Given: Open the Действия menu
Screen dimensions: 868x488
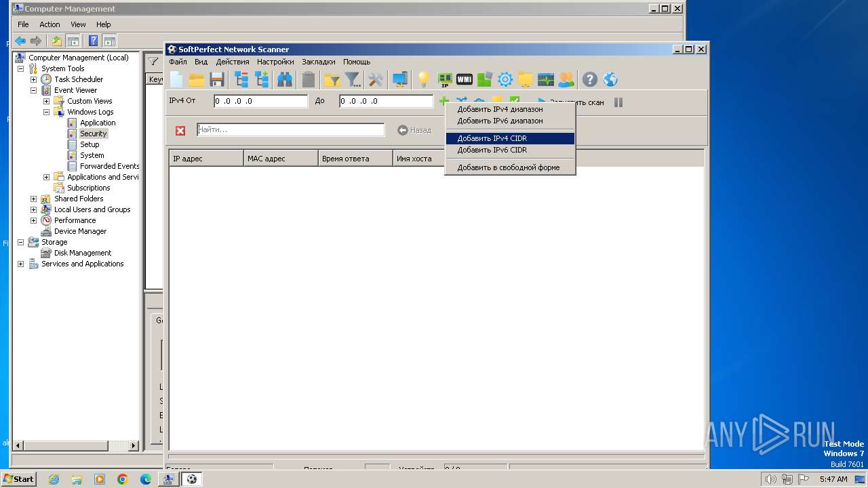Looking at the screenshot, I should (x=233, y=62).
